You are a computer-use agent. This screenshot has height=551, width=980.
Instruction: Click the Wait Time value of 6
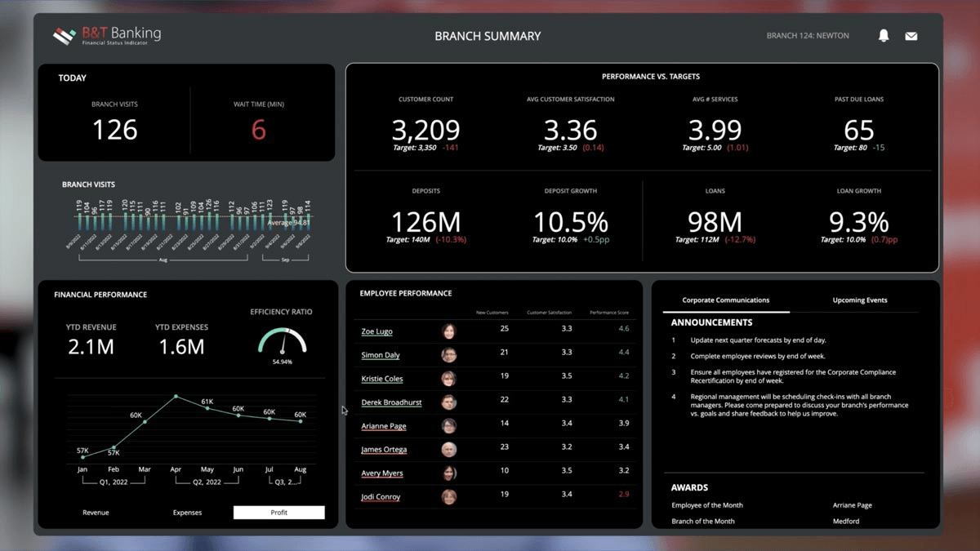tap(259, 129)
